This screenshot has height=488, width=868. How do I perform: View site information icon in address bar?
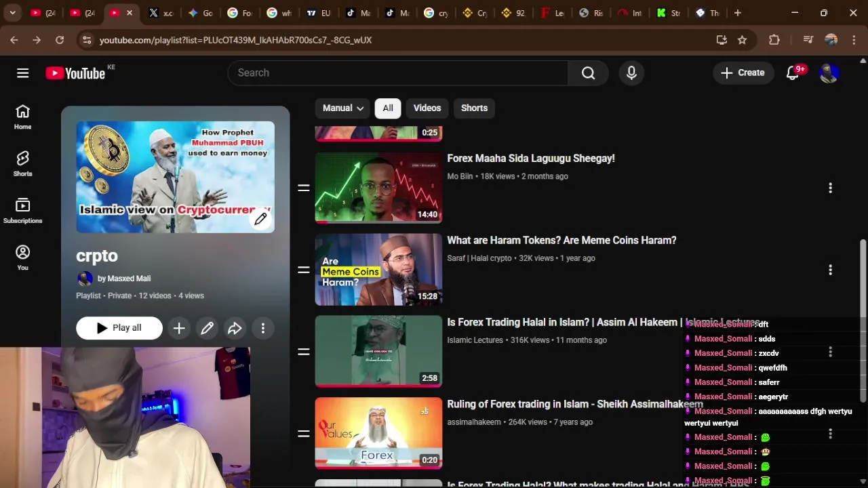coord(86,40)
